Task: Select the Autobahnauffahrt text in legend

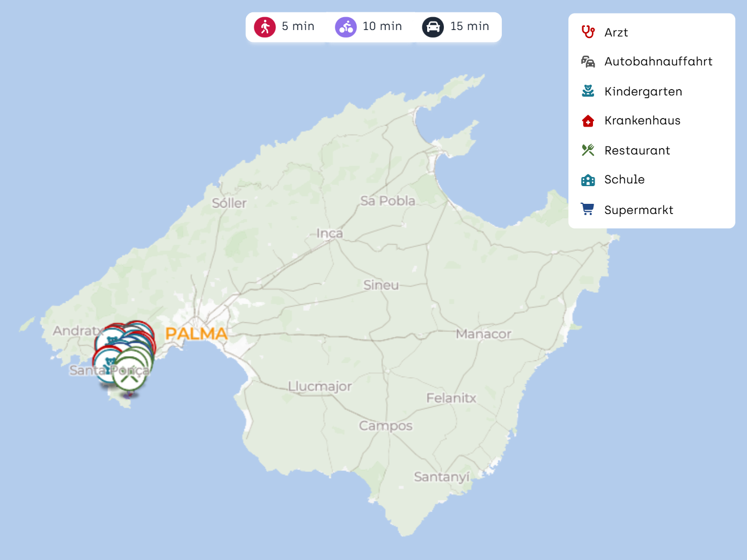Action: point(658,62)
